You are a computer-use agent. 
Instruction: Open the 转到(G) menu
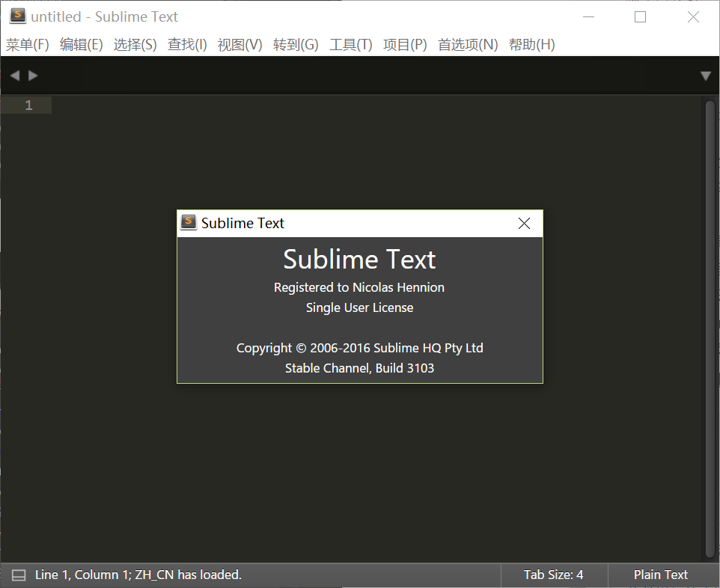[x=296, y=45]
